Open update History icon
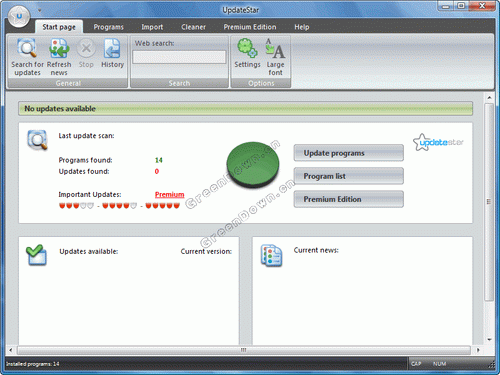 [x=112, y=48]
